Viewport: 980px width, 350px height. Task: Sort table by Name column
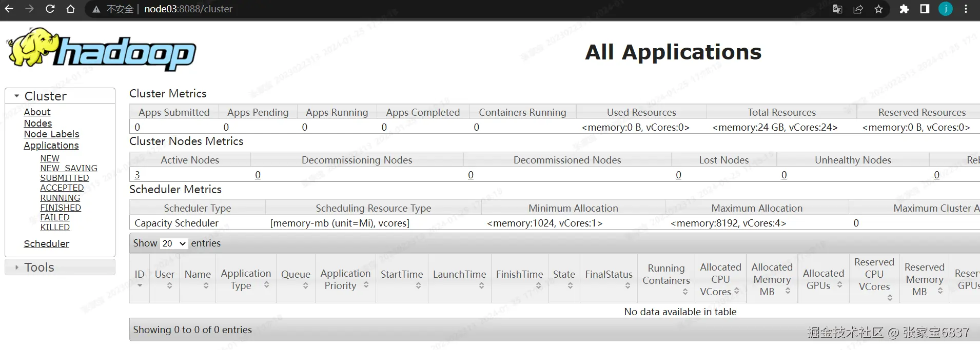[x=198, y=278]
